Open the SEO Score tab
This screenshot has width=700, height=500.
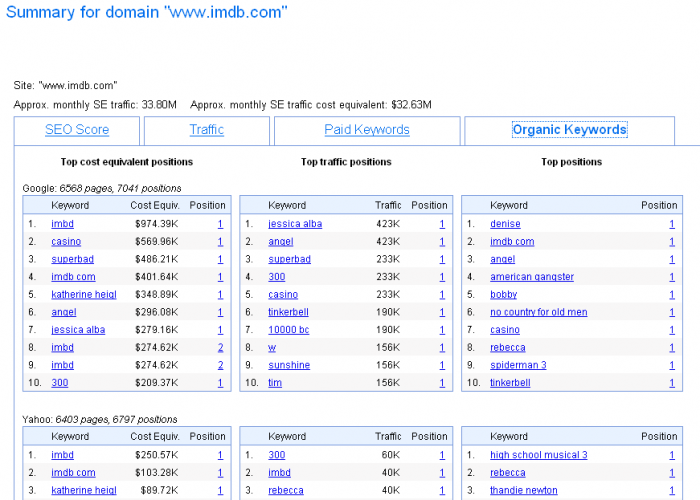(x=77, y=129)
